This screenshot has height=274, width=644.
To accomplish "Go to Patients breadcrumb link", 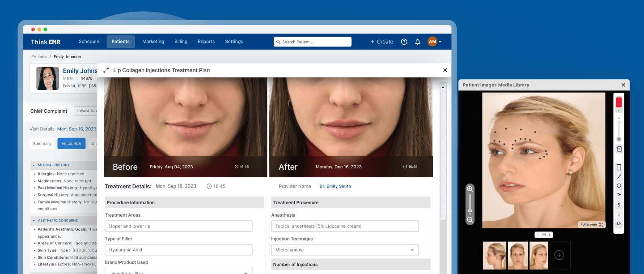I will click(39, 57).
